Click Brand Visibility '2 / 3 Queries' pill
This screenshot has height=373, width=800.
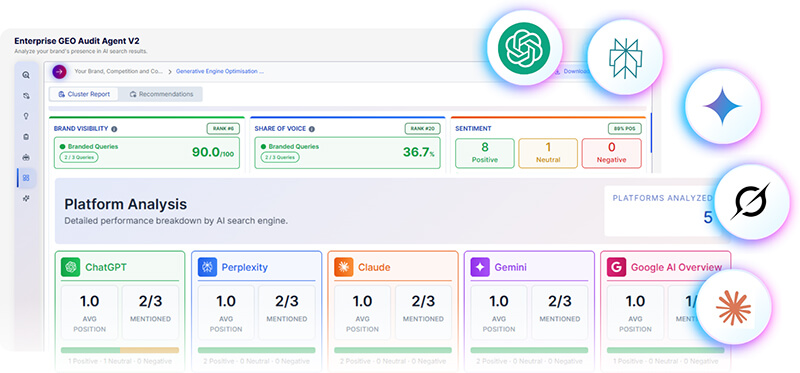(x=79, y=158)
